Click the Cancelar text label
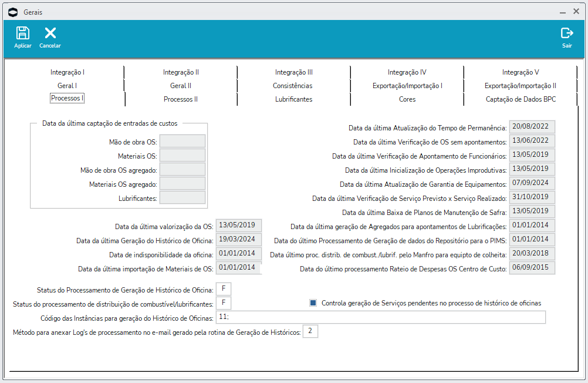588x383 pixels. [x=50, y=45]
